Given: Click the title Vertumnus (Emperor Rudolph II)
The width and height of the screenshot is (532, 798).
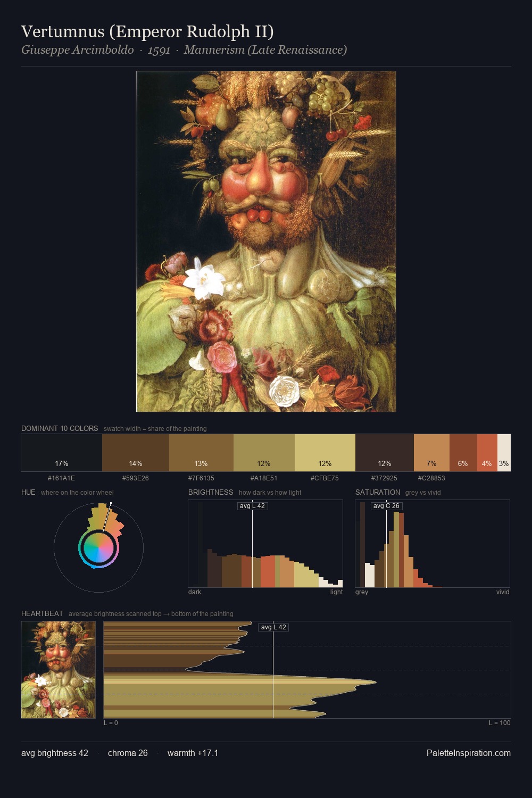Looking at the screenshot, I should pos(147,32).
